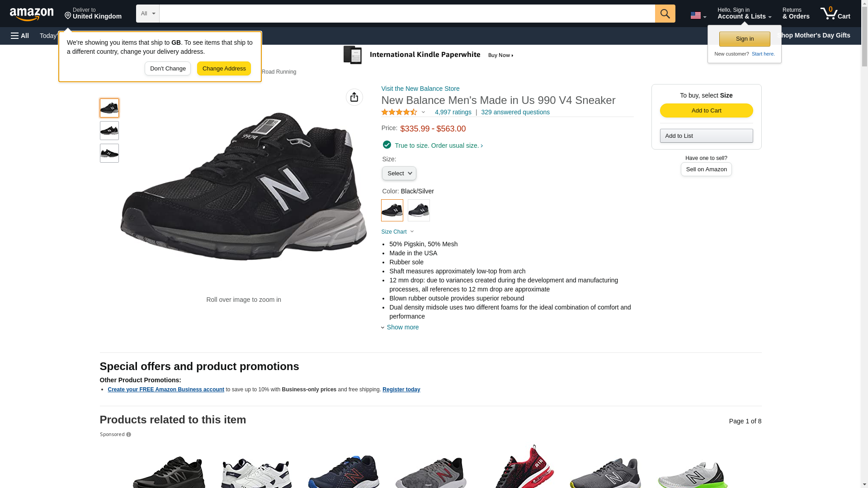Expand the Size Chart
Screen dimensions: 868x488
click(x=397, y=232)
